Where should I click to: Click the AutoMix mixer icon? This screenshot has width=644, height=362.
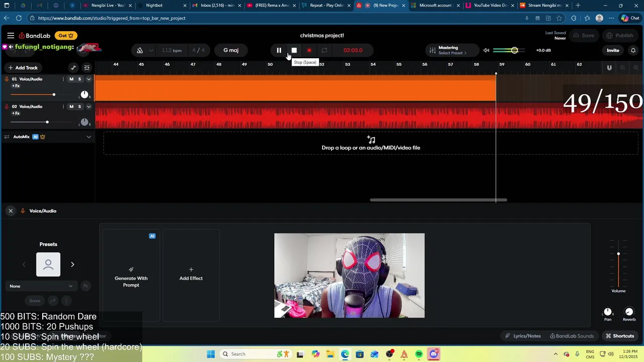pyautogui.click(x=7, y=137)
